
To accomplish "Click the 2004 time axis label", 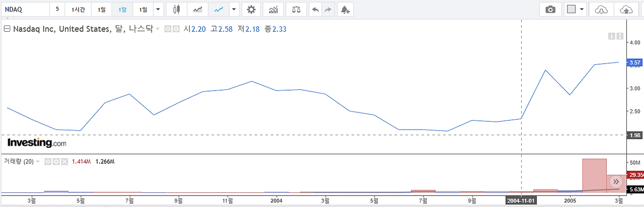I will (x=276, y=200).
